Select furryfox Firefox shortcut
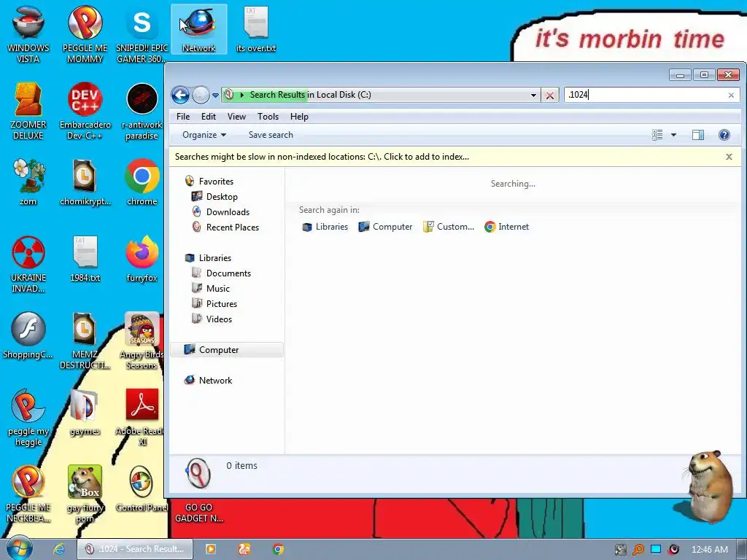Viewport: 747px width, 560px height. pos(142,259)
